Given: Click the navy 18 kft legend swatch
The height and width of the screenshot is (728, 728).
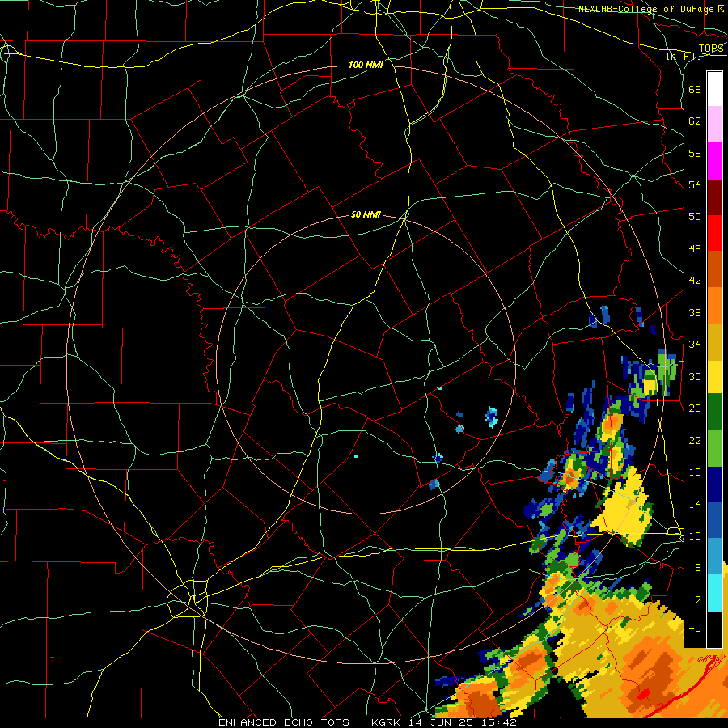Looking at the screenshot, I should (x=714, y=485).
